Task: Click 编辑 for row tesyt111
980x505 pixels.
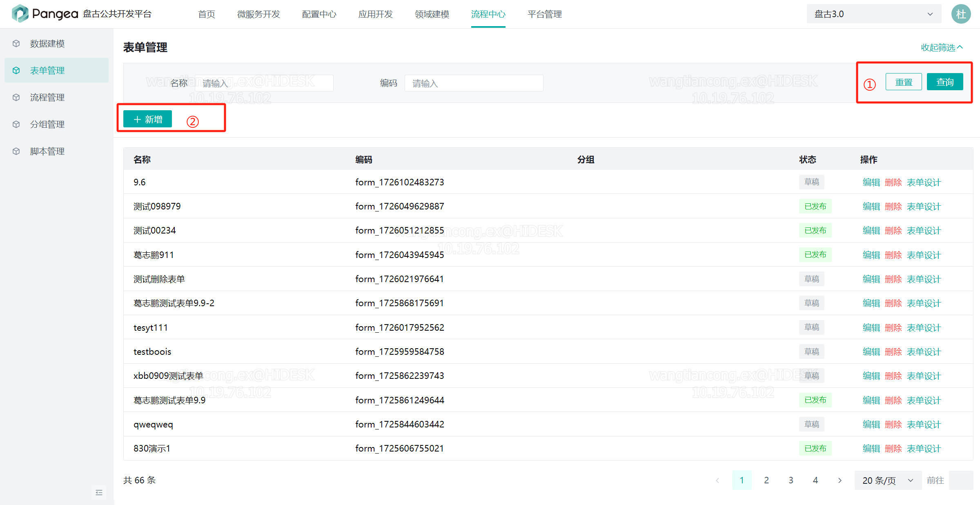Action: pyautogui.click(x=871, y=327)
